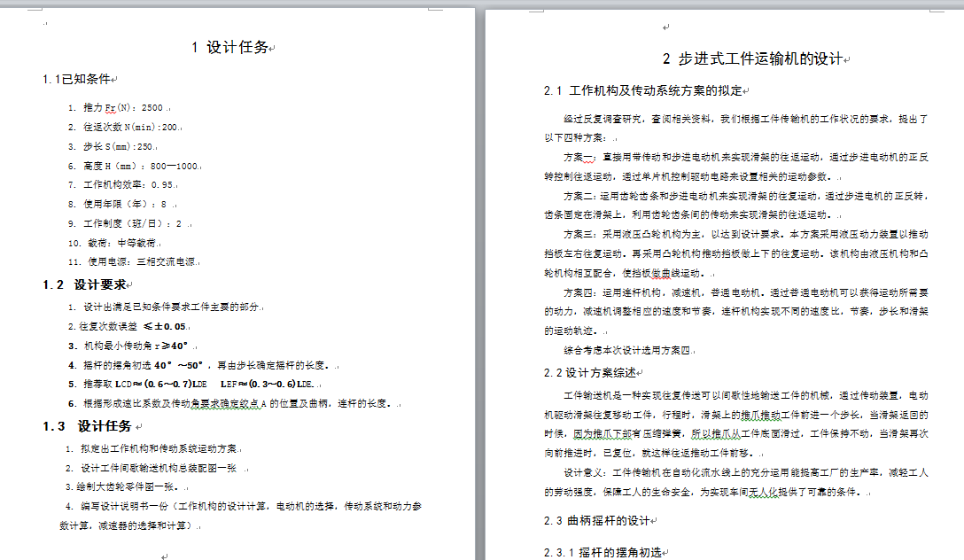Click the line starting '经过反复调查研究'
The height and width of the screenshot is (560, 964).
[746, 120]
